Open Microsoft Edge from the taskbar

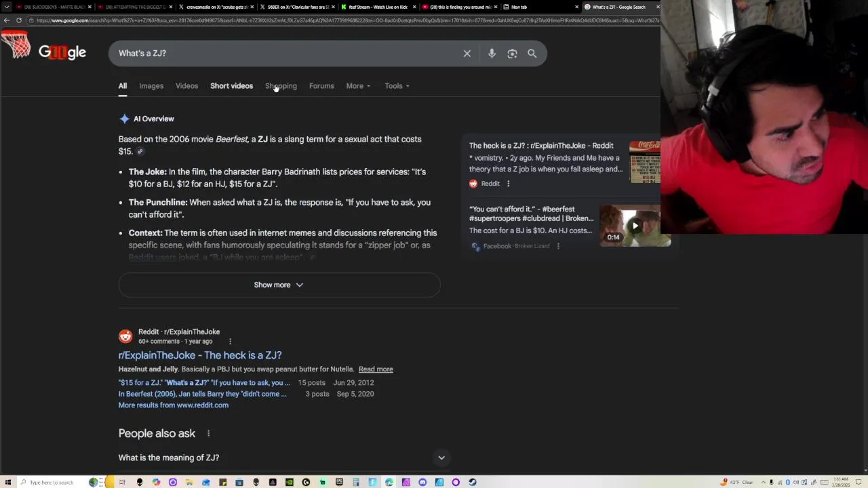pos(389,482)
